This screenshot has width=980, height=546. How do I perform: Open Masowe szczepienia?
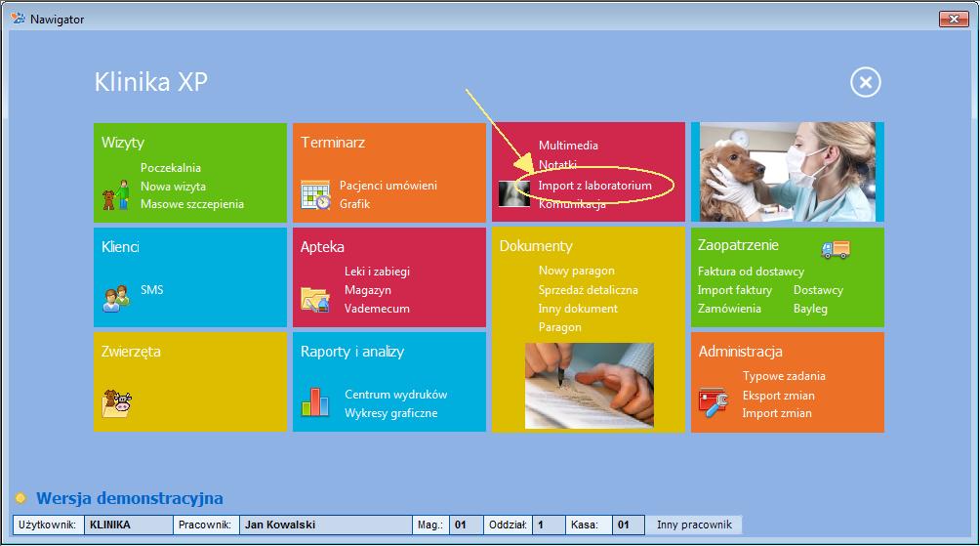(192, 204)
